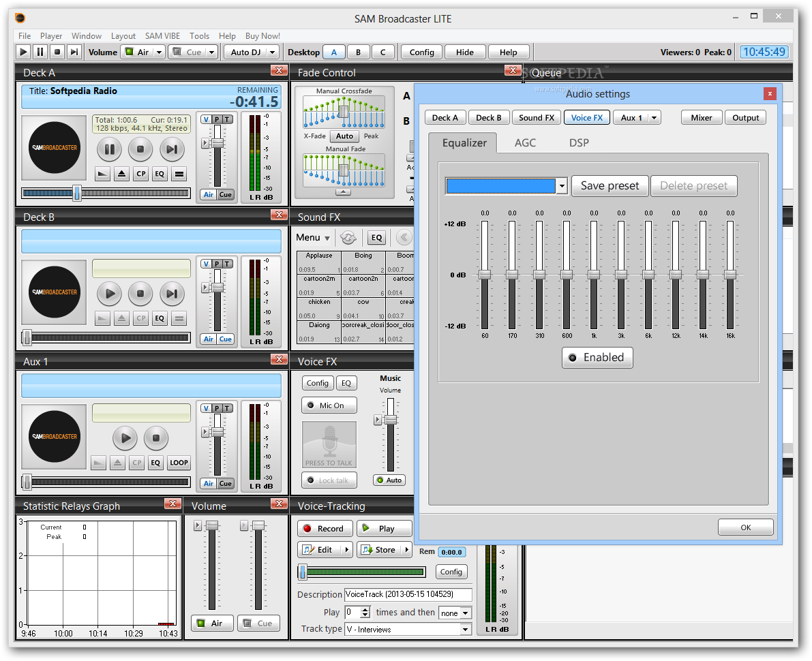This screenshot has width=812, height=661.
Task: Click the 60 Hz equalizer slider
Action: pos(485,275)
